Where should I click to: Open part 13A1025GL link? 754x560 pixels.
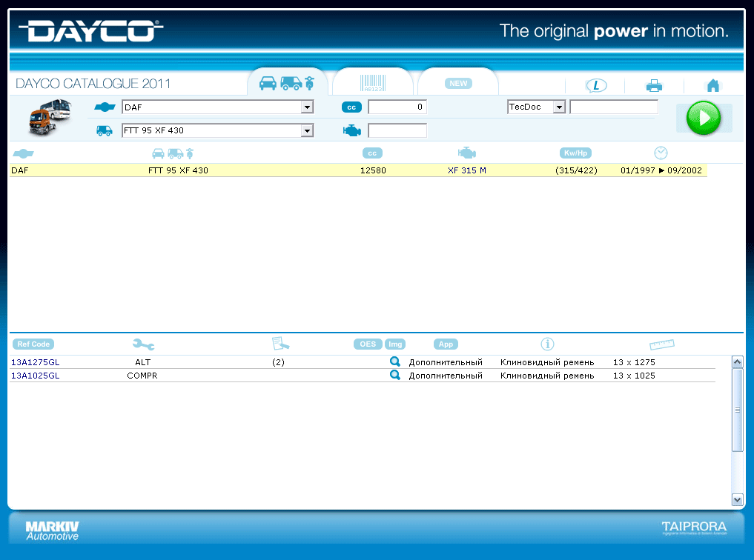pyautogui.click(x=36, y=376)
